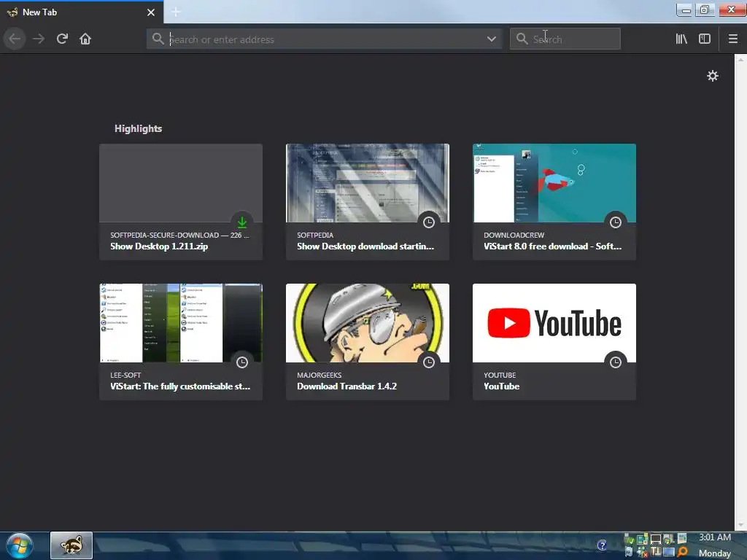
Task: Click the Messenger people tray icon
Action: point(642,552)
